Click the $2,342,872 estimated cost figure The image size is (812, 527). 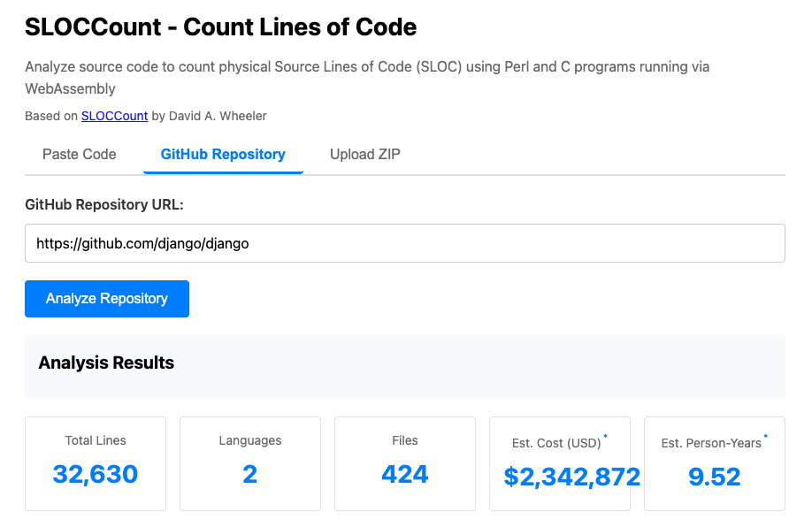[x=571, y=477]
